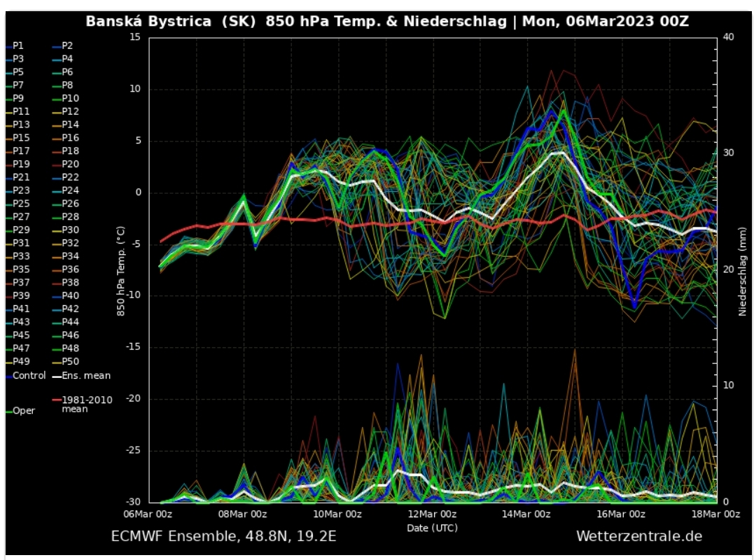Screen dimensions: 754x560
Task: Click the 08Mar 00z date tick label
Action: pyautogui.click(x=242, y=514)
